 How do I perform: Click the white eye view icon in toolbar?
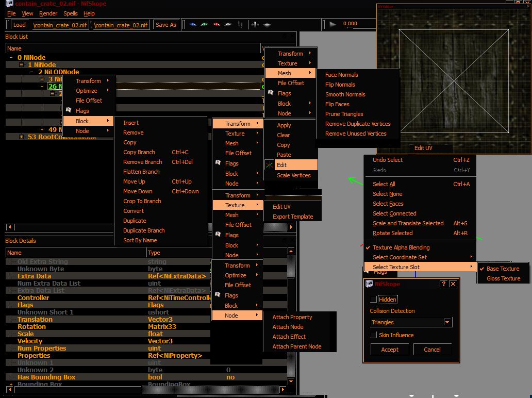[x=228, y=24]
